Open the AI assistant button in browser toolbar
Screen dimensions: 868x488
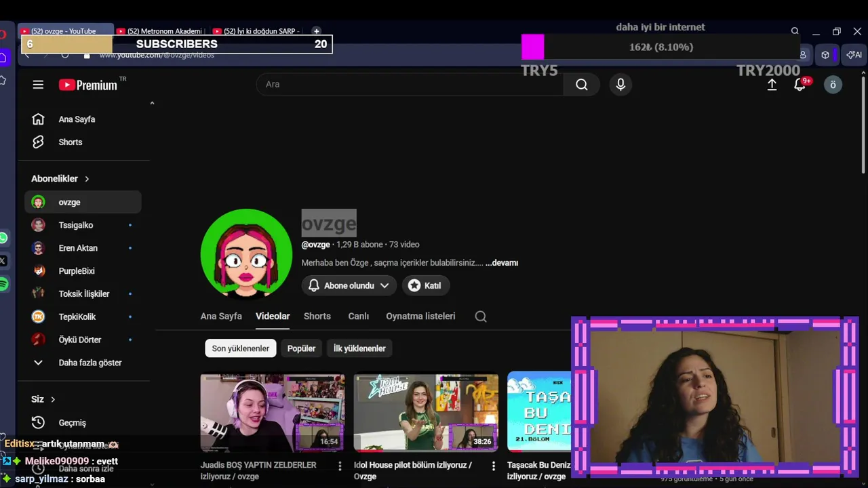pyautogui.click(x=854, y=55)
